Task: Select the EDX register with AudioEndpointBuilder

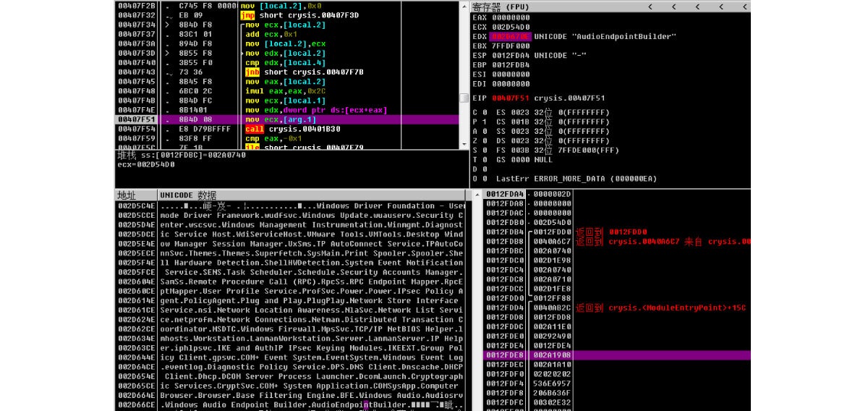Action: [x=574, y=36]
